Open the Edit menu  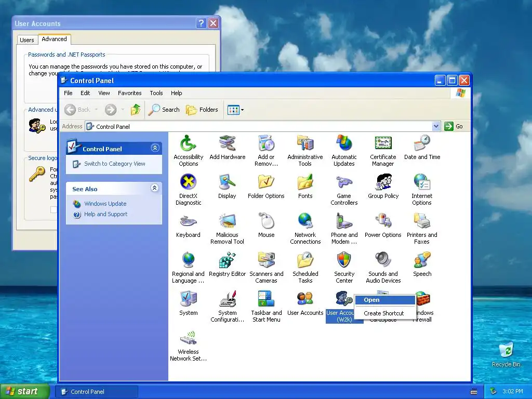(85, 93)
